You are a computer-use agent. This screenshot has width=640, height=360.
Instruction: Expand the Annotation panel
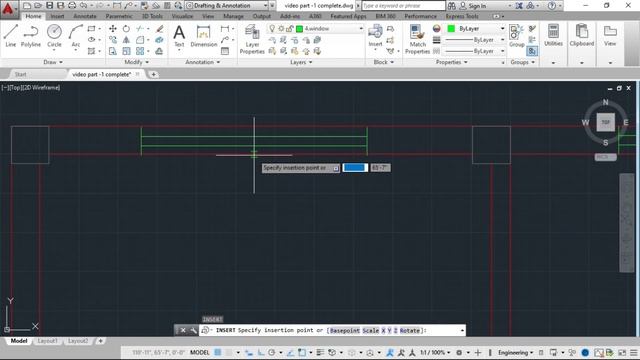202,62
